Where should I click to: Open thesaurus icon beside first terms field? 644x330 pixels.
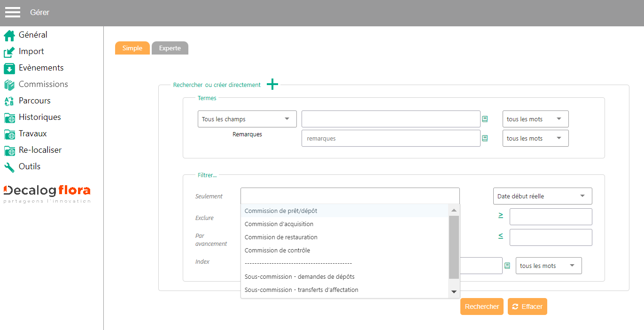coord(485,119)
